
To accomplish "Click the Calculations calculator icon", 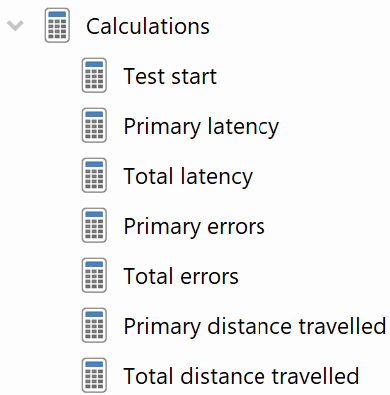I will 57,25.
